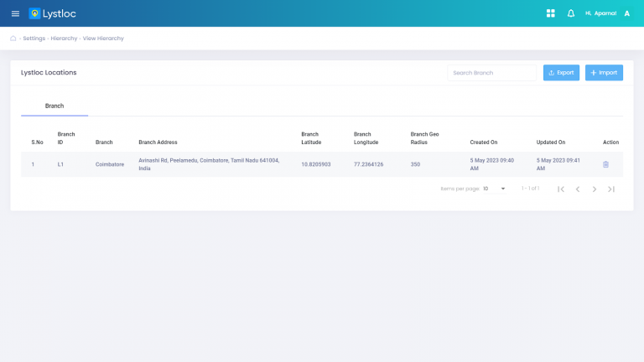View notifications via bell icon
The width and height of the screenshot is (644, 362).
(x=571, y=13)
